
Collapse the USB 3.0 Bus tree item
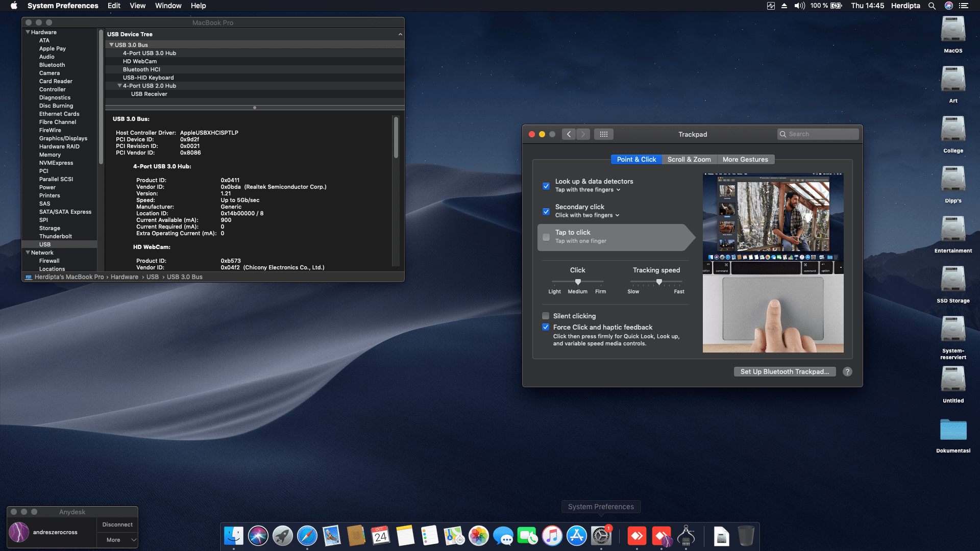click(x=112, y=45)
